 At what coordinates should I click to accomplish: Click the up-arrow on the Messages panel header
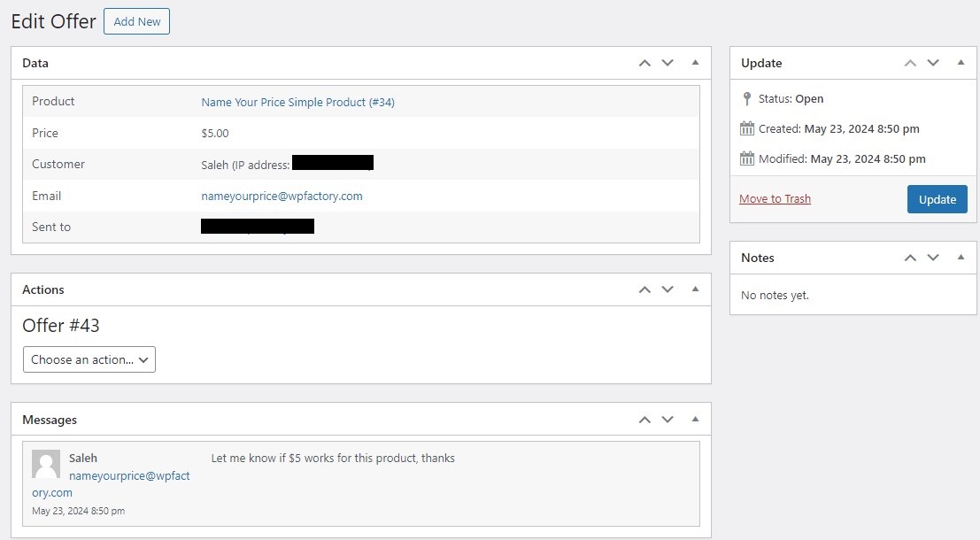tap(644, 419)
